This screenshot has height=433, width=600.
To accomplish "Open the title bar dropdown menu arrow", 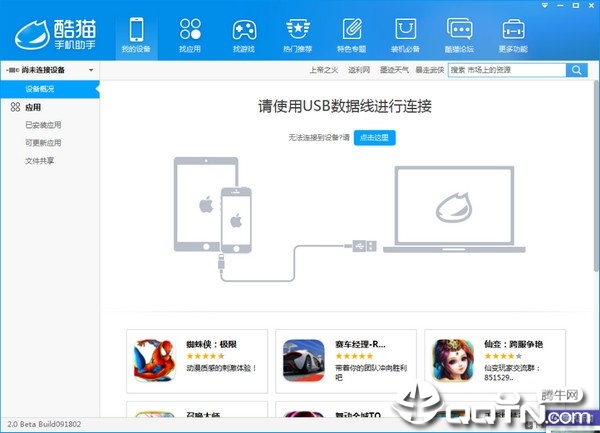I will [x=545, y=5].
